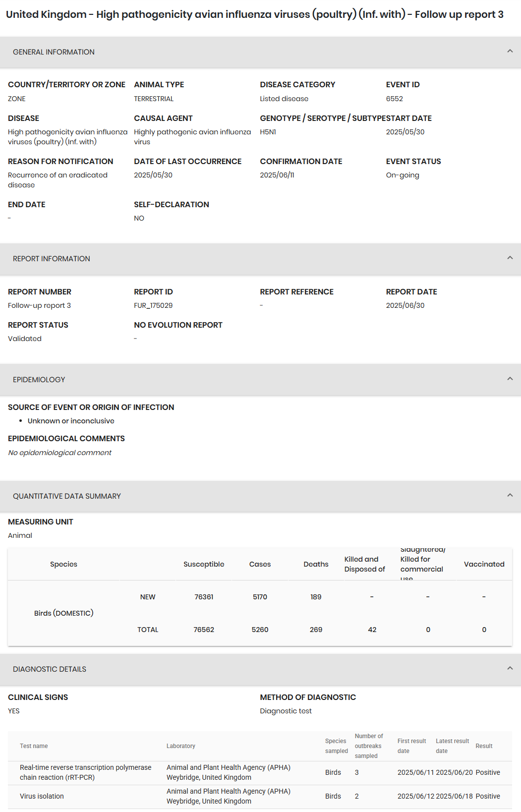Collapse the Quantitative Data Summary chevron
The height and width of the screenshot is (812, 521).
[510, 496]
